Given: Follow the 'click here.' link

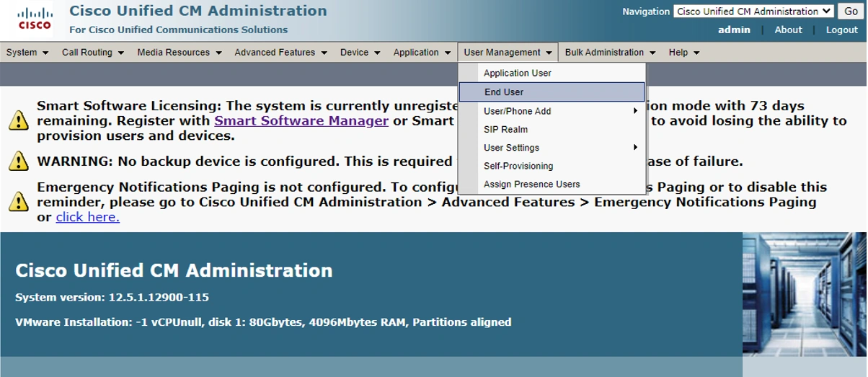Looking at the screenshot, I should (x=88, y=217).
